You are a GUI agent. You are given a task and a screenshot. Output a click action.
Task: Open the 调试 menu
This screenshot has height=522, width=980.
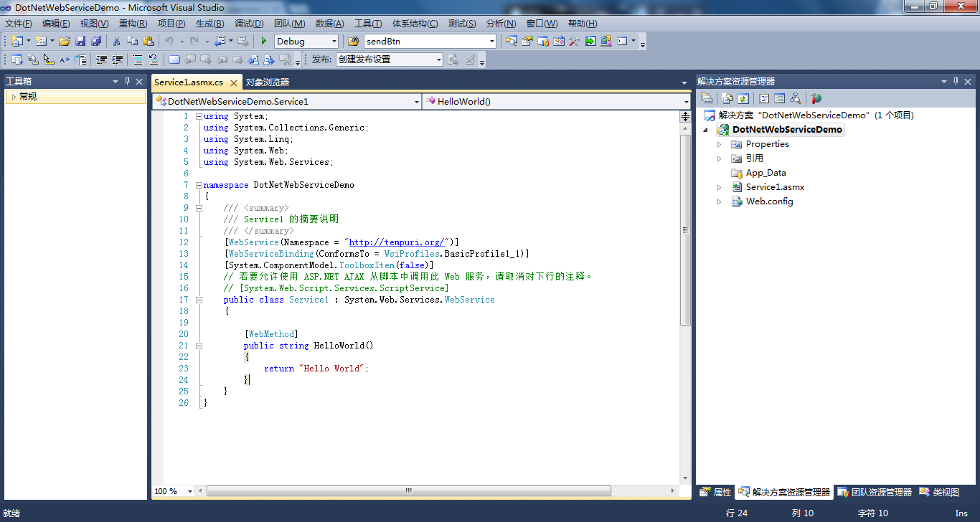point(249,24)
